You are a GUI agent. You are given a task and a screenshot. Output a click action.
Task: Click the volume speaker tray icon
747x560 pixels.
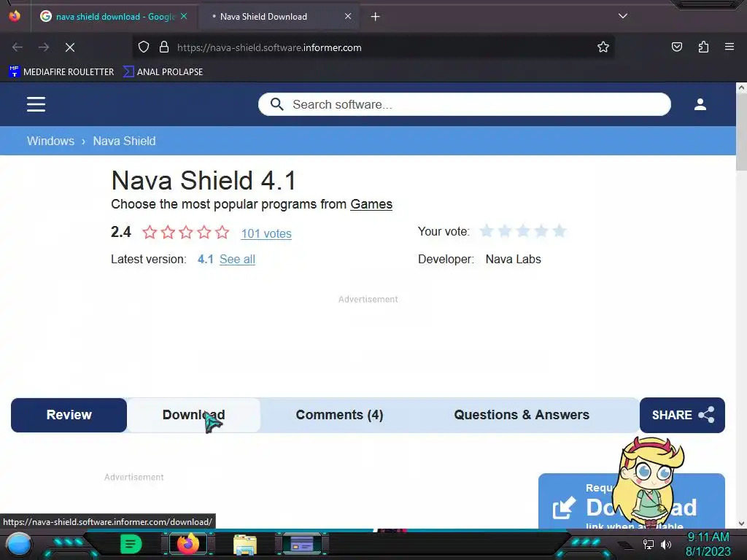pyautogui.click(x=665, y=544)
